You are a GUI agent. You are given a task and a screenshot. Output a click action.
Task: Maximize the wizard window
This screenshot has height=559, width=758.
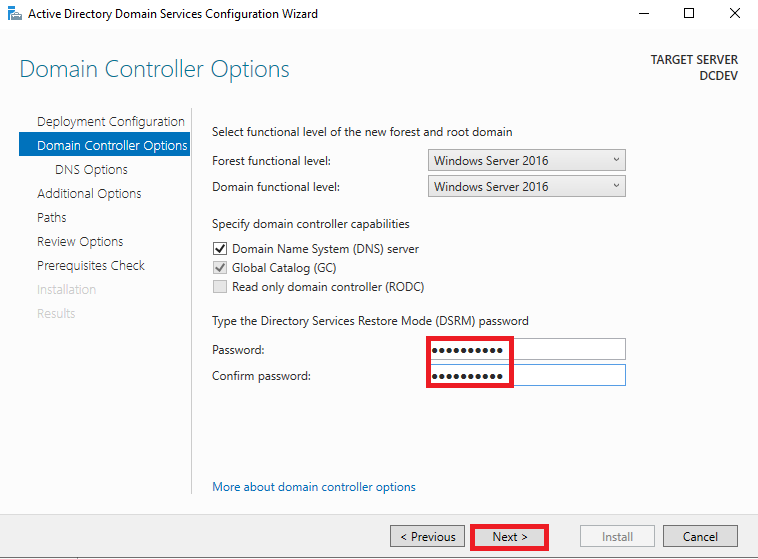pyautogui.click(x=689, y=14)
